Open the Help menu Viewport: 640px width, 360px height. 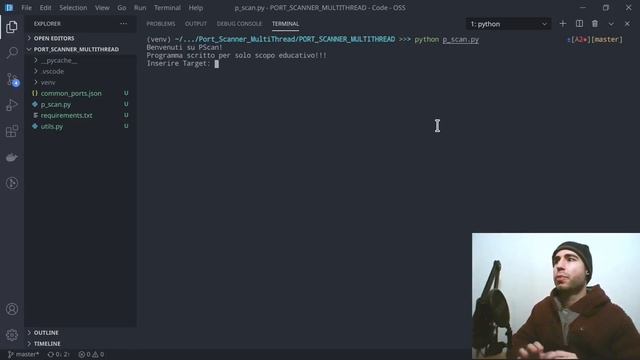(x=196, y=8)
